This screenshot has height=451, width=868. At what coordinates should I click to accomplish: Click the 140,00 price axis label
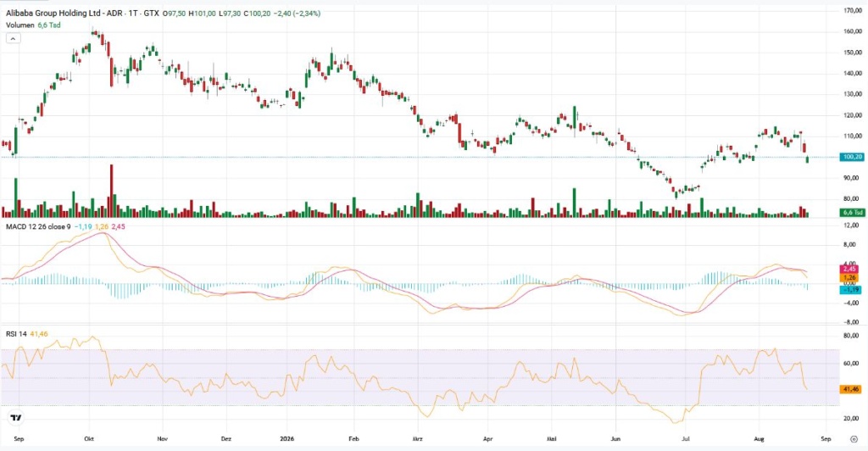click(x=853, y=73)
